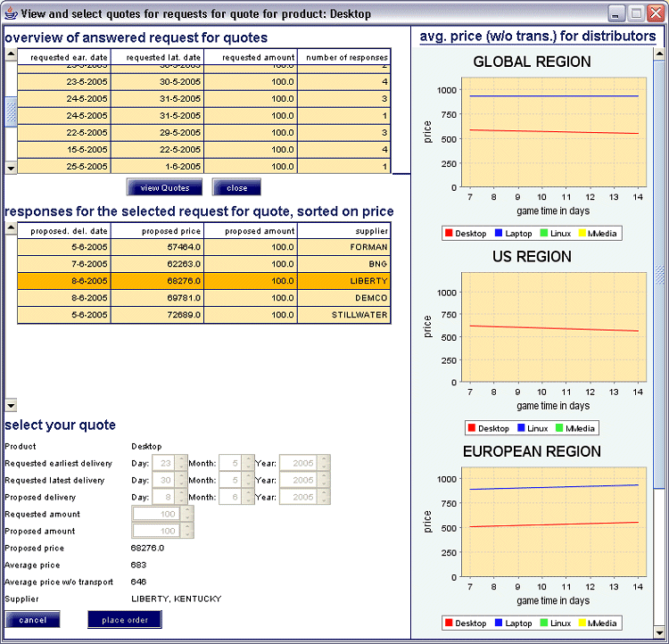Decrement the Proposed amount spinner
This screenshot has height=644, width=669.
[187, 535]
